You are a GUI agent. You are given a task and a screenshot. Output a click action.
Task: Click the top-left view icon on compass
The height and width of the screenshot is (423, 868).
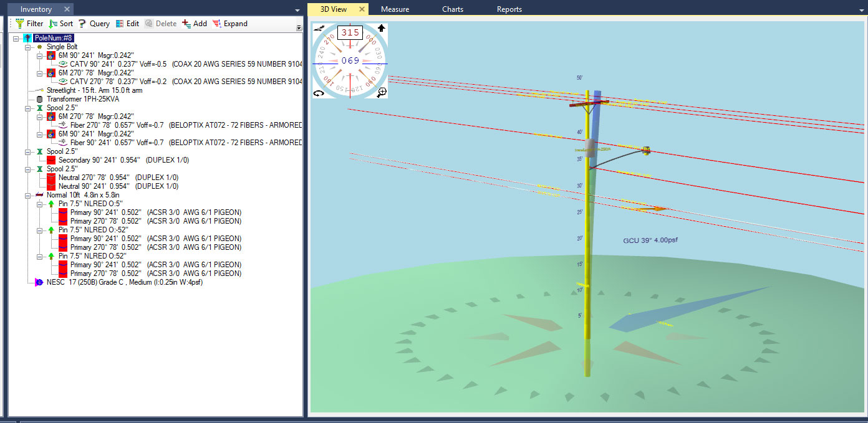(319, 29)
